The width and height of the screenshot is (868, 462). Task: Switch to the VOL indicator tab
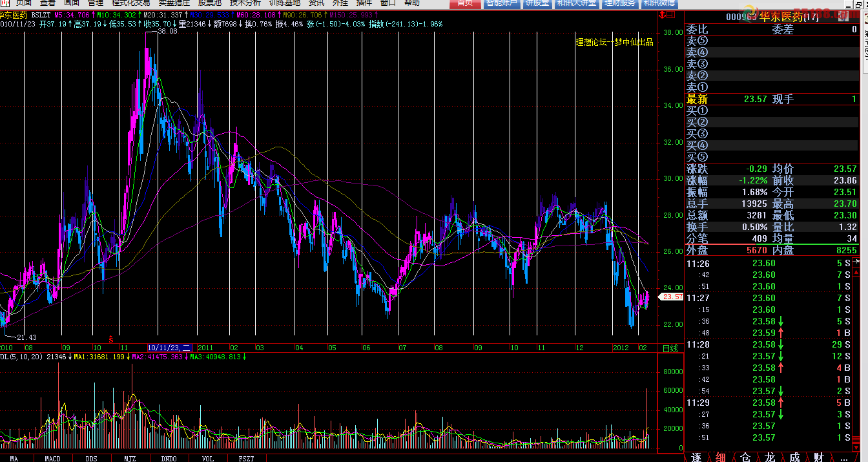[207, 458]
